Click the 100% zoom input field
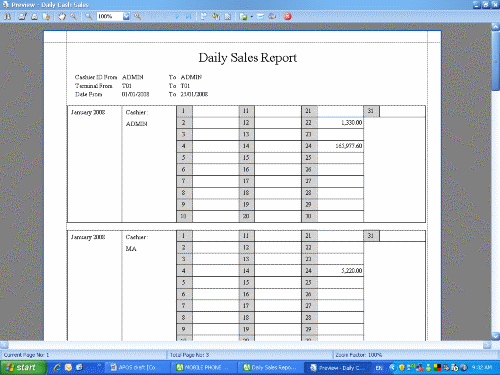Image resolution: width=500 pixels, height=375 pixels. click(x=110, y=16)
